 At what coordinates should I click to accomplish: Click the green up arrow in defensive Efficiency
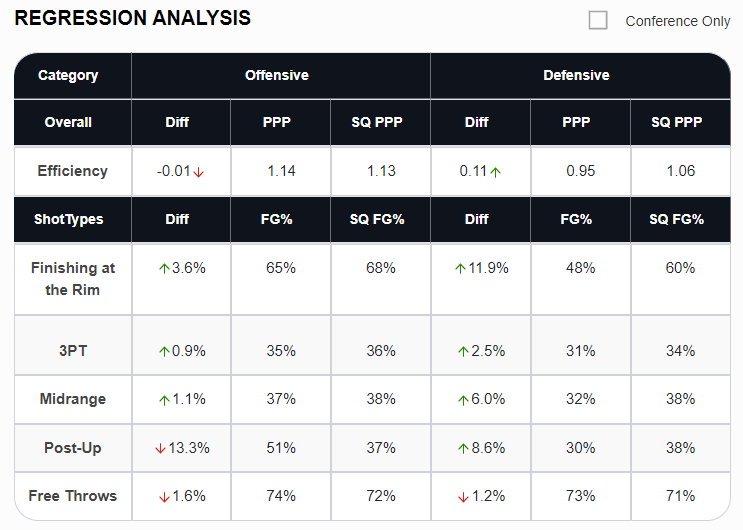[x=496, y=172]
